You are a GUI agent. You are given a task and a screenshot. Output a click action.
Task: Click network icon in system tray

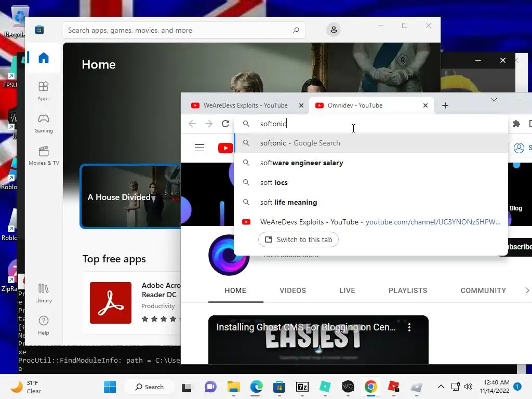pyautogui.click(x=455, y=387)
